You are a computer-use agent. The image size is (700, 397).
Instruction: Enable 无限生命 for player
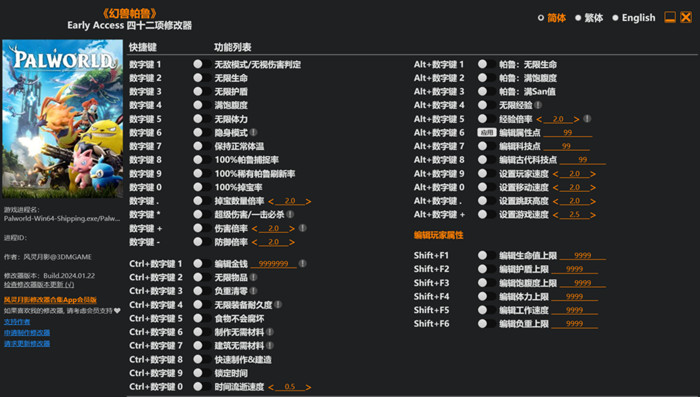(x=202, y=78)
